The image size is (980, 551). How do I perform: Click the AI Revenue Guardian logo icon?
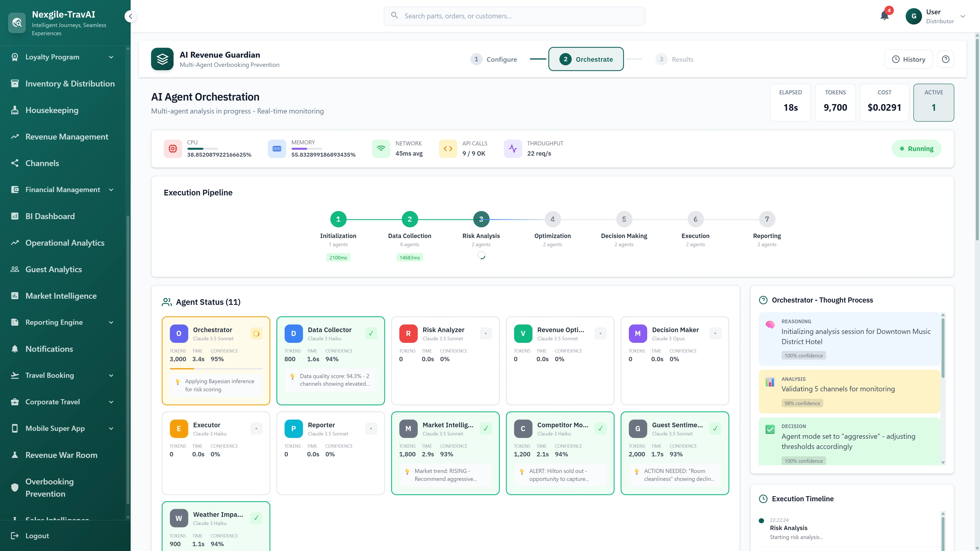click(163, 59)
